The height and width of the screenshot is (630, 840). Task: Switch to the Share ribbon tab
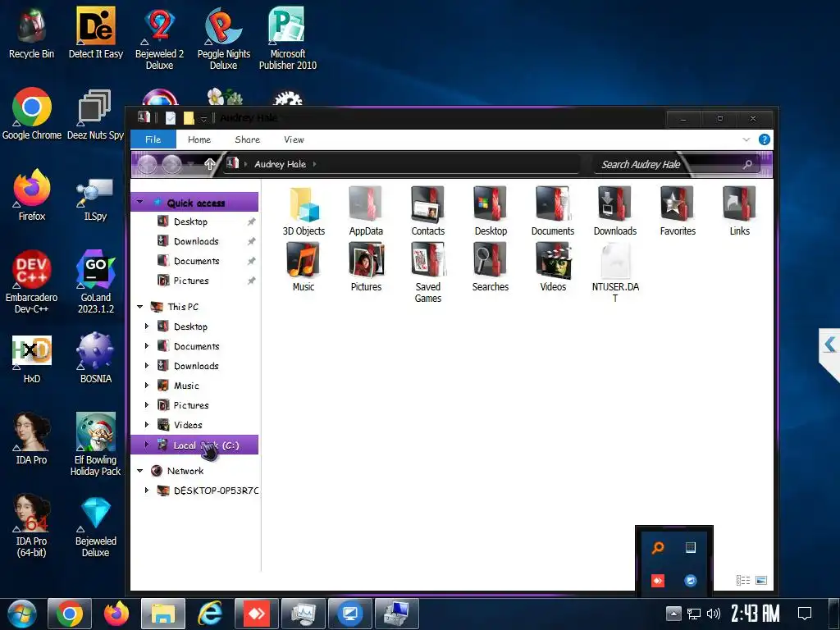pyautogui.click(x=248, y=139)
